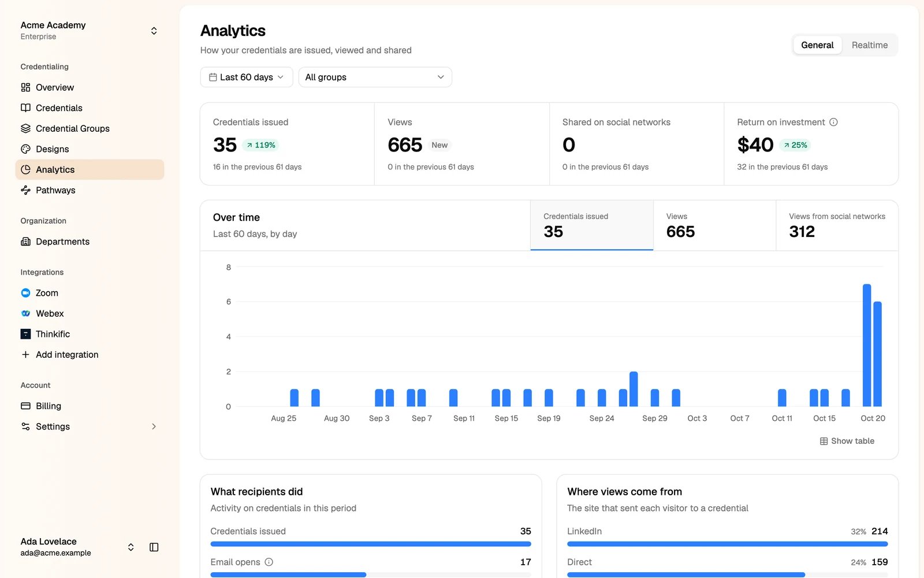
Task: Click the Email opens info icon
Action: 269,562
